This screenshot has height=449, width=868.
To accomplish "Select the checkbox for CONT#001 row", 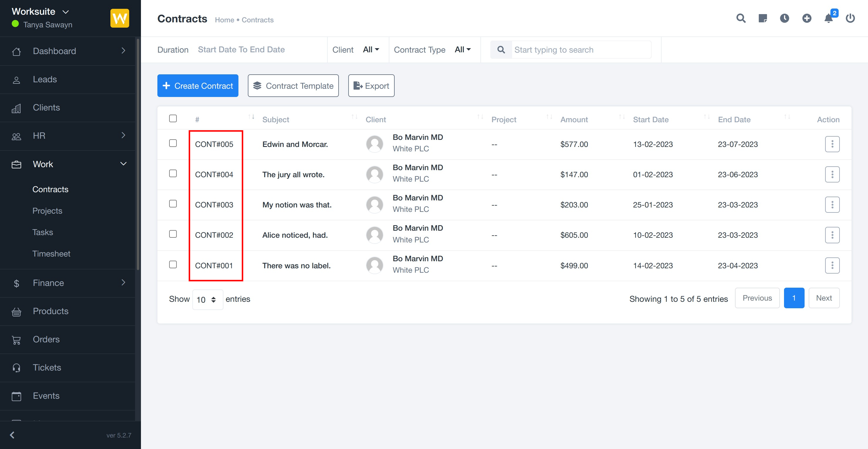I will click(173, 265).
